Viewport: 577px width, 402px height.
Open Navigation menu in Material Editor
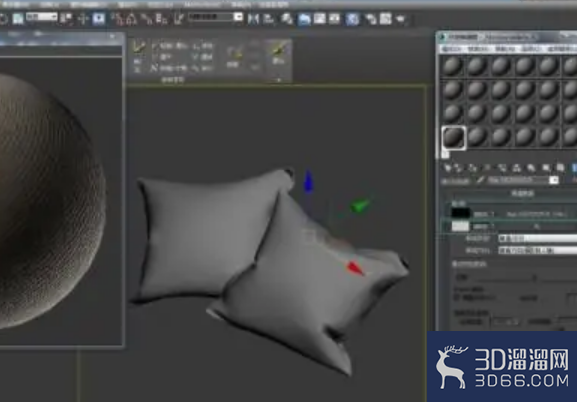[505, 49]
